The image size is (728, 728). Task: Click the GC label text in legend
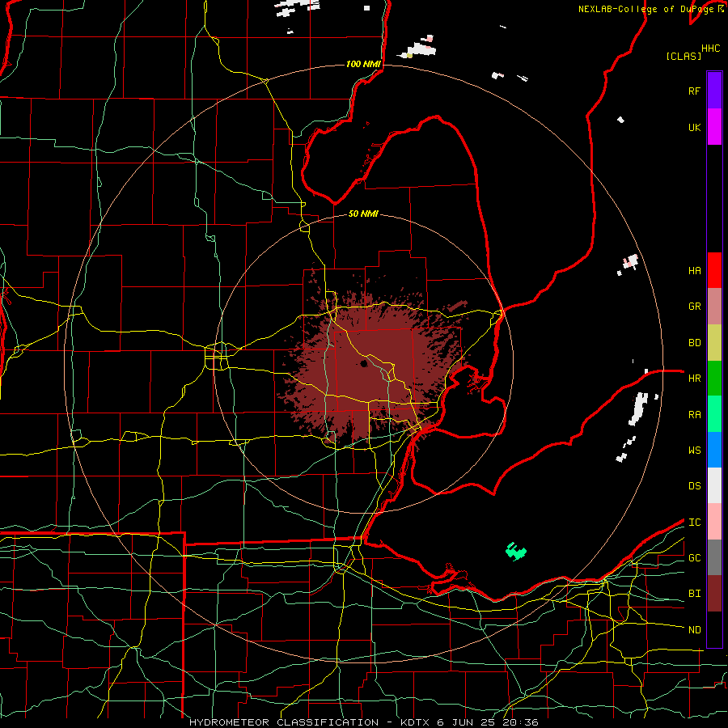[694, 558]
